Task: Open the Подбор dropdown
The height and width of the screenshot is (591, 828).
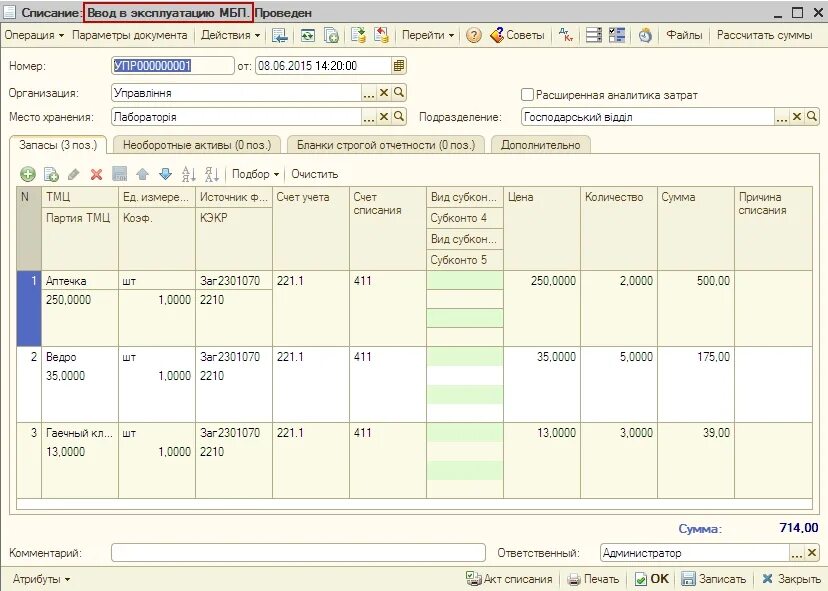Action: pyautogui.click(x=256, y=174)
